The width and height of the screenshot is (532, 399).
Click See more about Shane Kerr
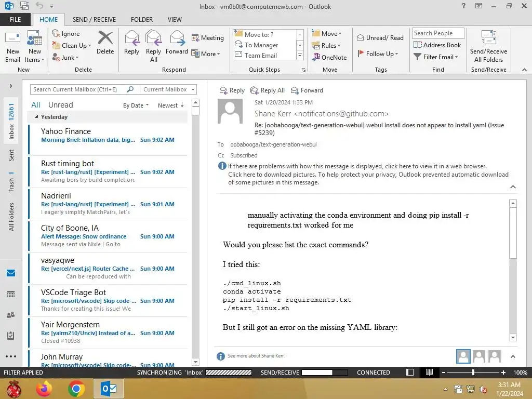click(x=256, y=355)
